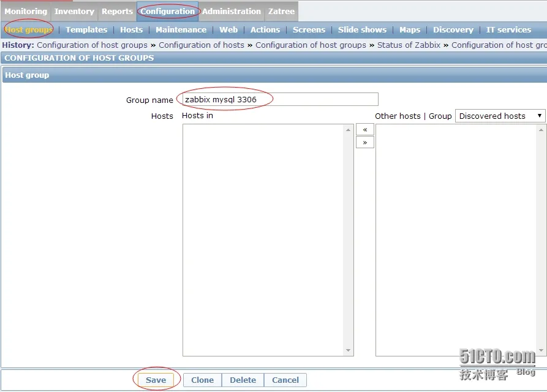Open Actions configuration
Viewport: 547px width, 392px height.
point(265,29)
